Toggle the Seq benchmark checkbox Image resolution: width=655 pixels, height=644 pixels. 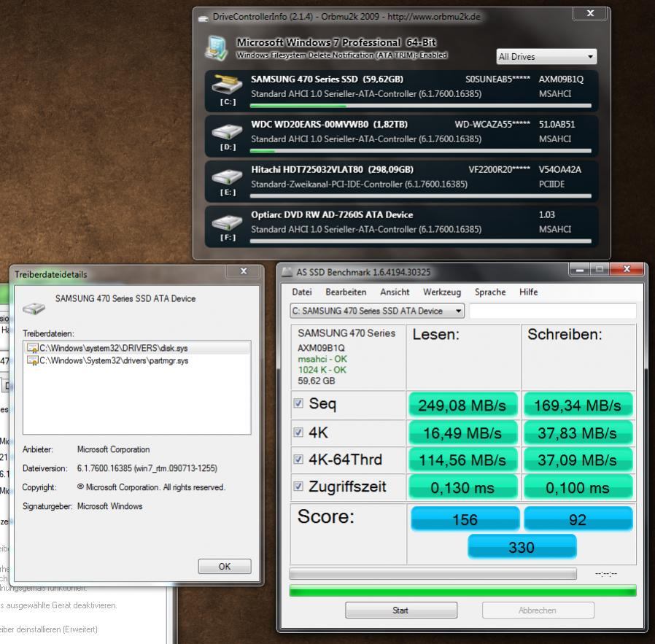(x=298, y=403)
